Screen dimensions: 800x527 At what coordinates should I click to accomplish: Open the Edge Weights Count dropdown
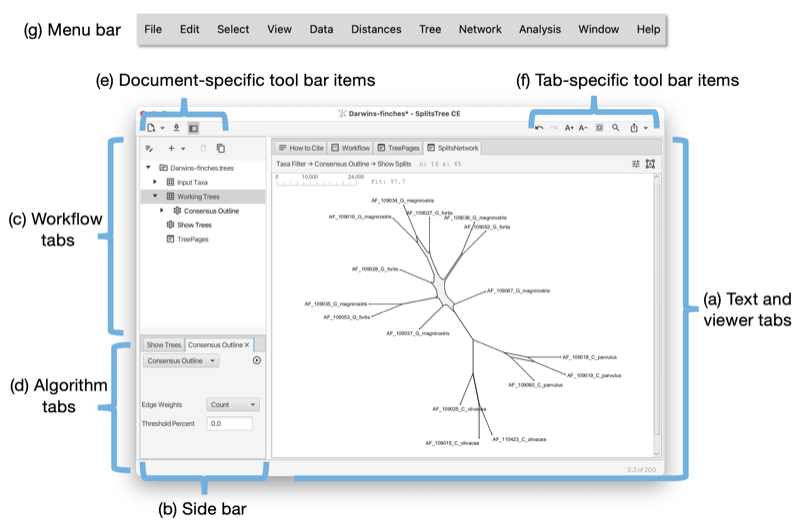[x=233, y=405]
